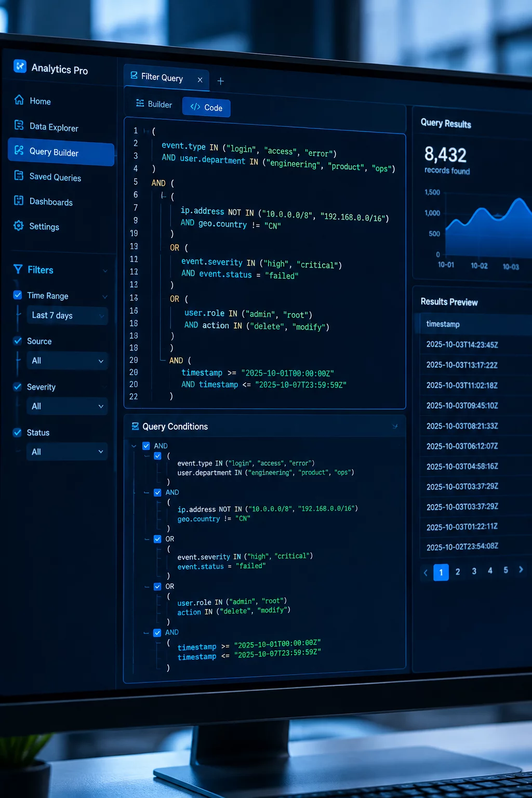Uncheck the event.severity OR group checkbox
Viewport: 532px width, 798px height.
click(157, 539)
